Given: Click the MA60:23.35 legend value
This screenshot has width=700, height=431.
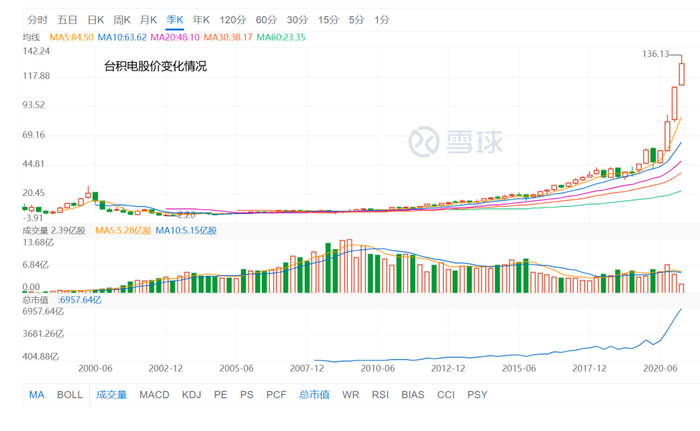Looking at the screenshot, I should [x=281, y=38].
